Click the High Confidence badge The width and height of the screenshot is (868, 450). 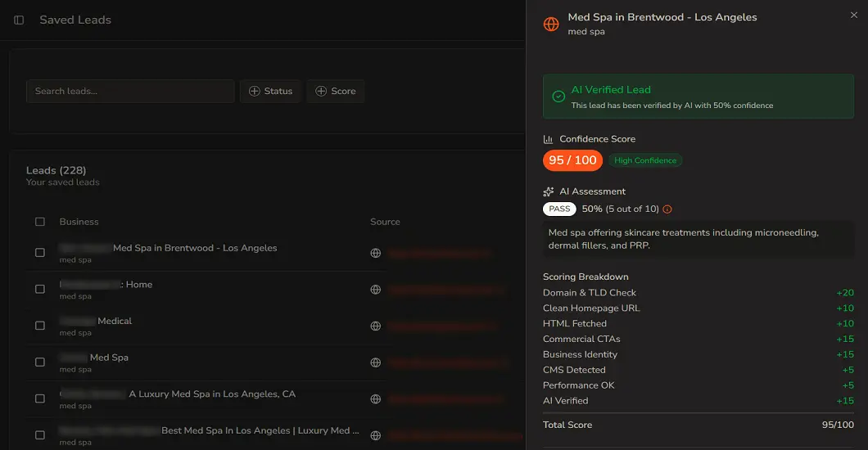tap(645, 160)
